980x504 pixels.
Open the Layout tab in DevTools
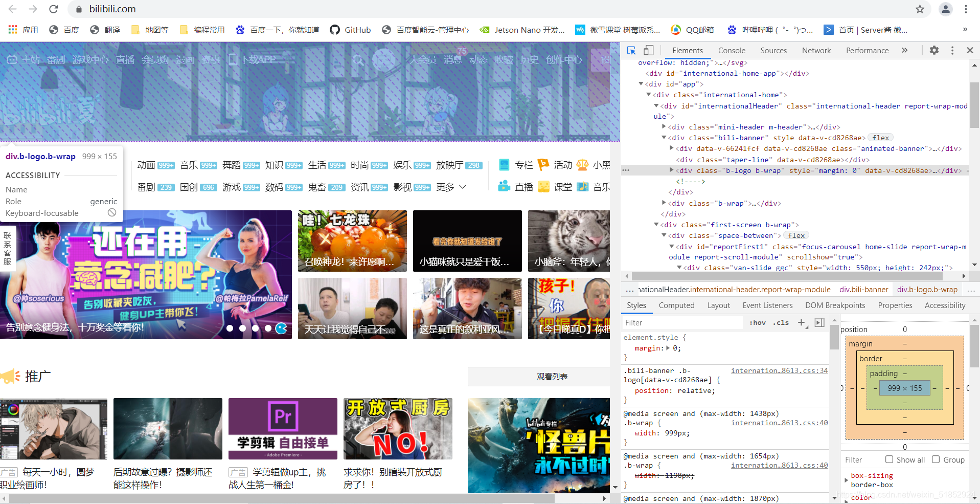[x=718, y=305]
